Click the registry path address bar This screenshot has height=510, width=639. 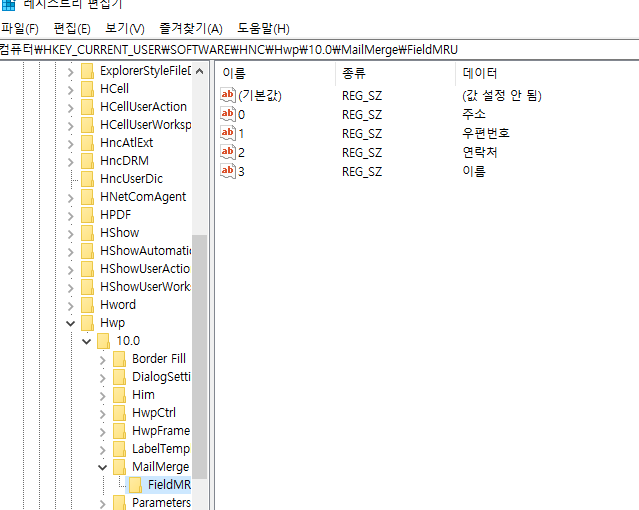pos(320,50)
